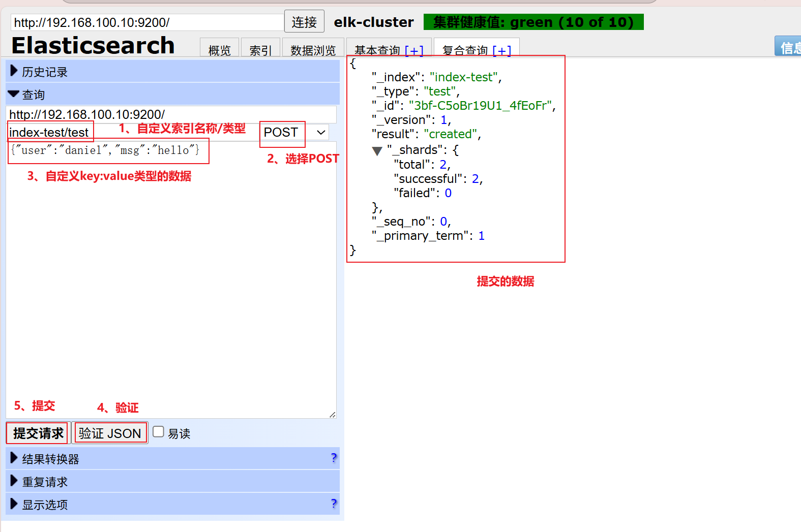Click inside the JSON request body textarea
The height and width of the screenshot is (532, 801).
point(171,279)
